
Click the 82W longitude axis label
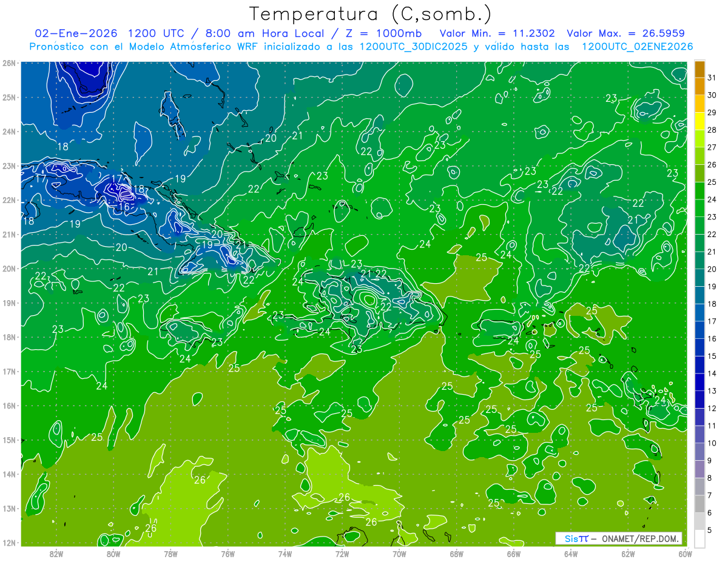[x=56, y=554]
